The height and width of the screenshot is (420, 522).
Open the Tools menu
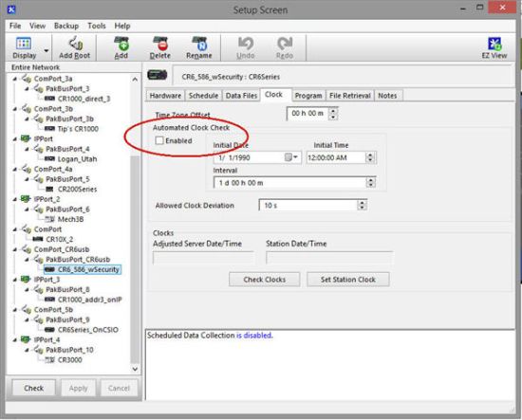(97, 26)
